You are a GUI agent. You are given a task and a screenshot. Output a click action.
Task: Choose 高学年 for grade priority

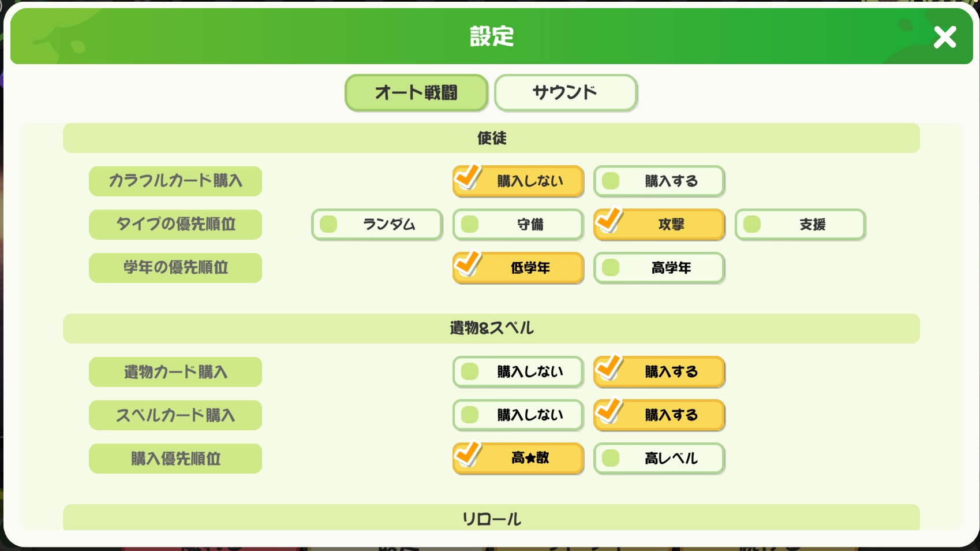659,268
